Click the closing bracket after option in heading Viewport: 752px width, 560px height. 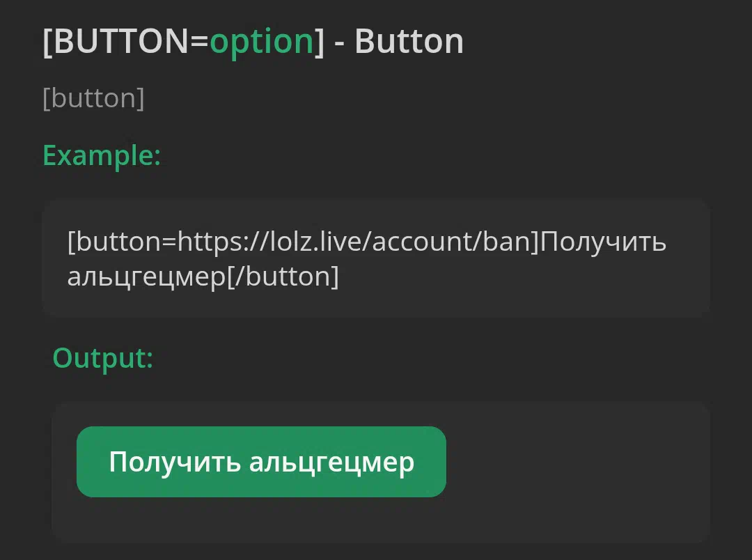point(320,42)
